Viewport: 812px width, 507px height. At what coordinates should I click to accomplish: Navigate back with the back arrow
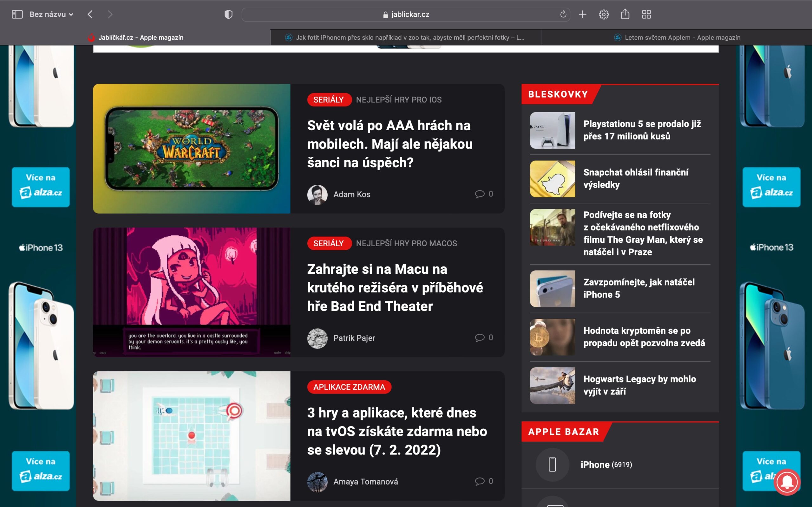pos(89,14)
